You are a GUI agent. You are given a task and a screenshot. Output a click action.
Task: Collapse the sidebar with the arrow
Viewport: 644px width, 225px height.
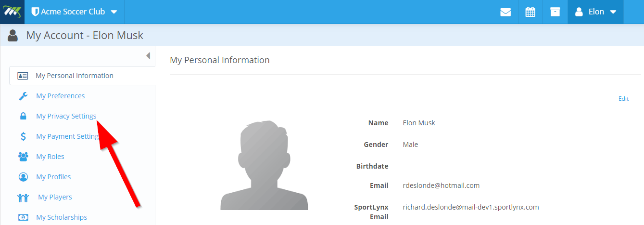click(148, 55)
